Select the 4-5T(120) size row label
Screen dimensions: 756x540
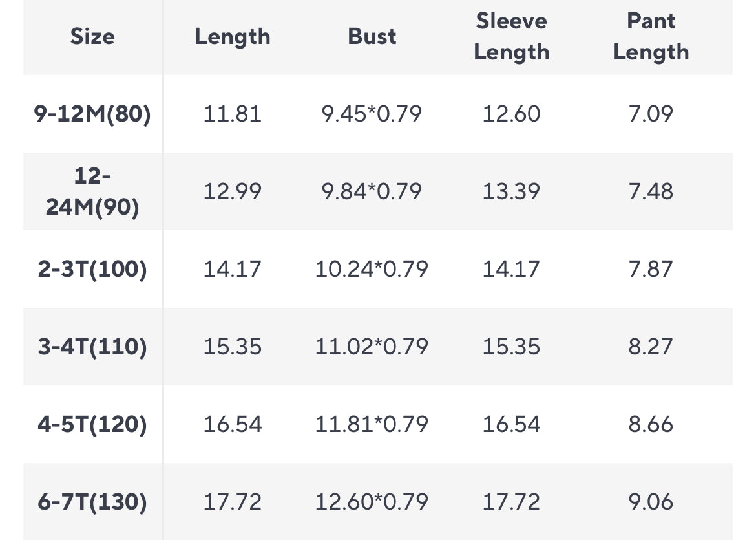coord(92,424)
